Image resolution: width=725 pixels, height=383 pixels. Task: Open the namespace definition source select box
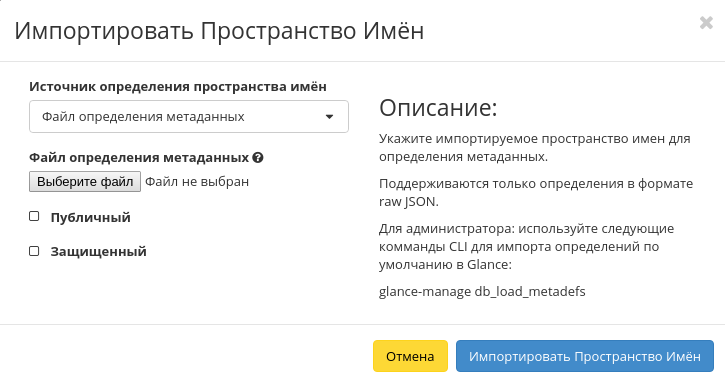pyautogui.click(x=189, y=117)
